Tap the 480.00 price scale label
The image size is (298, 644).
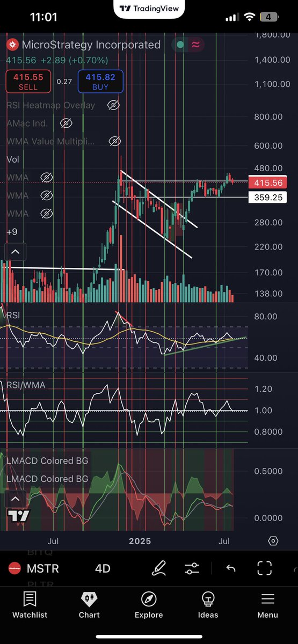point(269,168)
